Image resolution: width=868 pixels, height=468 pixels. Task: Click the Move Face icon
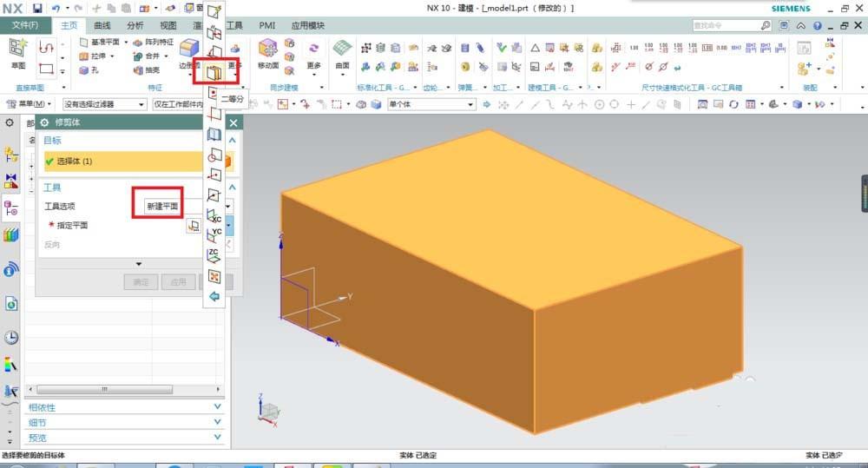tap(267, 49)
